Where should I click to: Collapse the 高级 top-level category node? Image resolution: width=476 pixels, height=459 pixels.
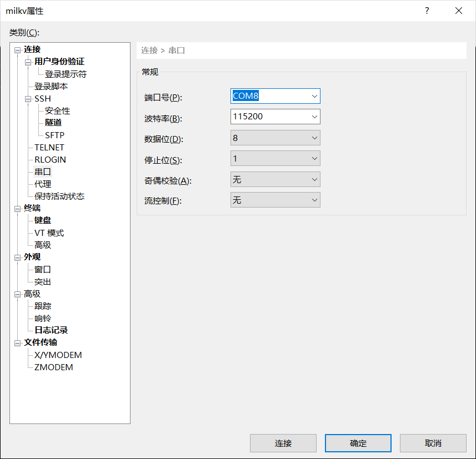point(18,294)
